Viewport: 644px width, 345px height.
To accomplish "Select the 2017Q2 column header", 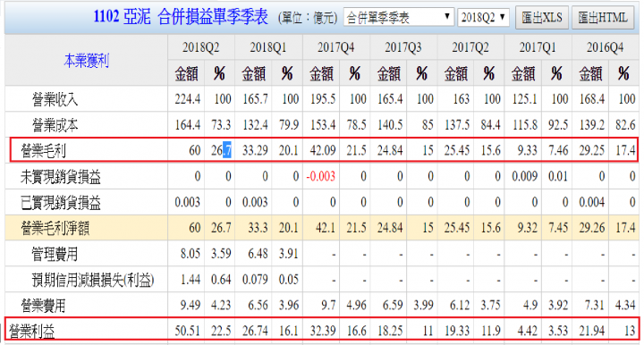I will coord(470,47).
